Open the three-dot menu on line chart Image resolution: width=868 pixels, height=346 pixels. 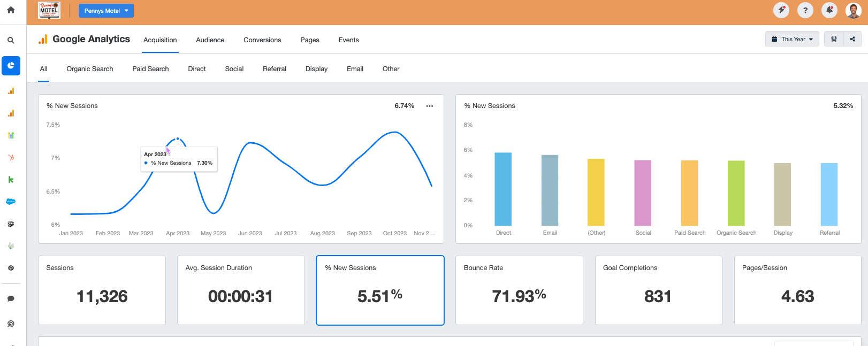coord(429,106)
